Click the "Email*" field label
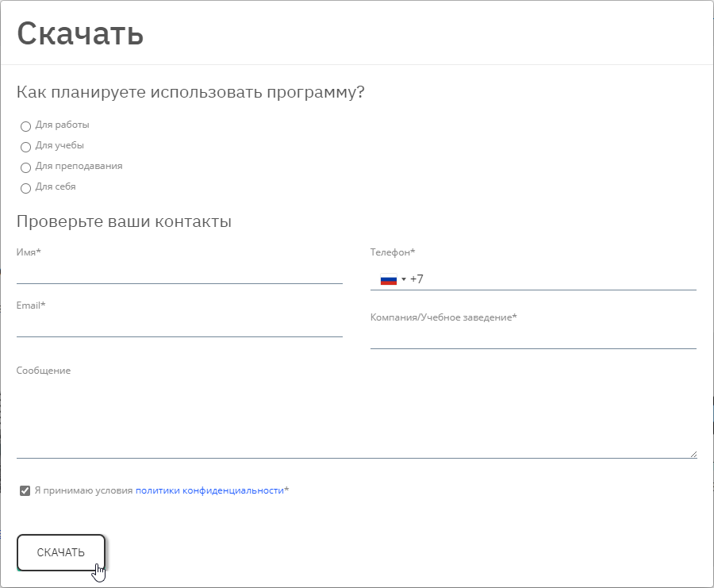This screenshot has width=714, height=588. pos(31,306)
